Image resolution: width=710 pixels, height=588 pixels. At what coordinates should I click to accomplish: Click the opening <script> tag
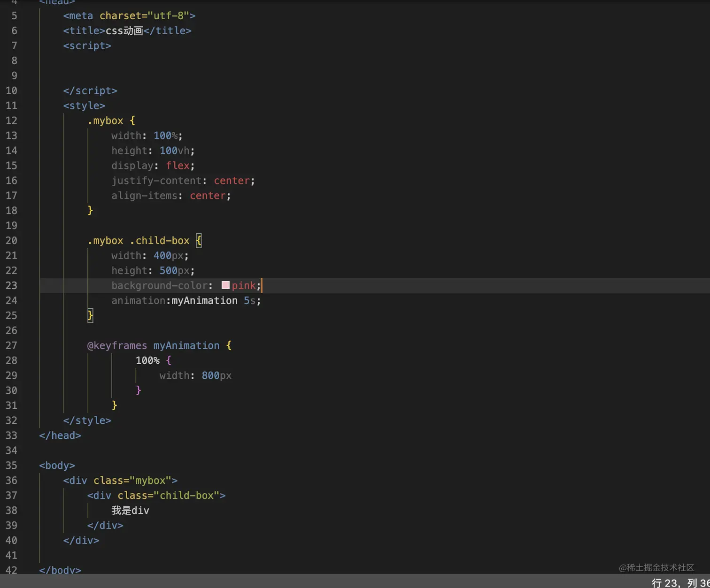pyautogui.click(x=87, y=46)
